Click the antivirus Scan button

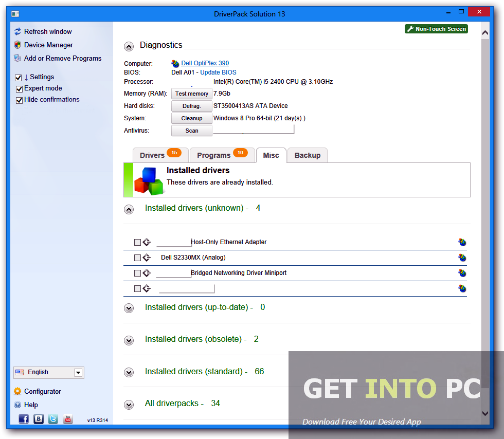click(191, 131)
